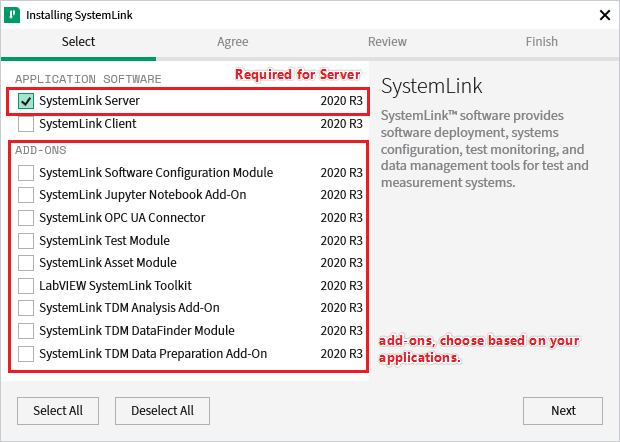620x442 pixels.
Task: Click the ADD-ONS section header
Action: pos(41,150)
